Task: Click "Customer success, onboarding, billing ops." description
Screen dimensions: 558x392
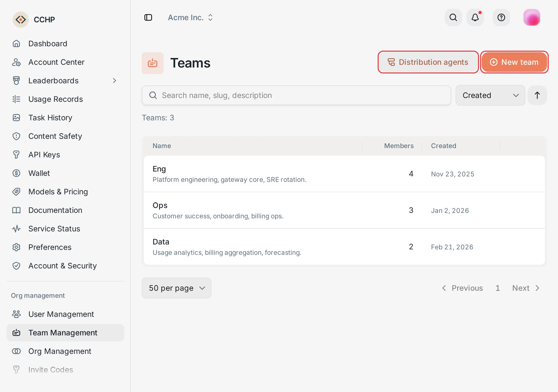Action: (x=218, y=216)
